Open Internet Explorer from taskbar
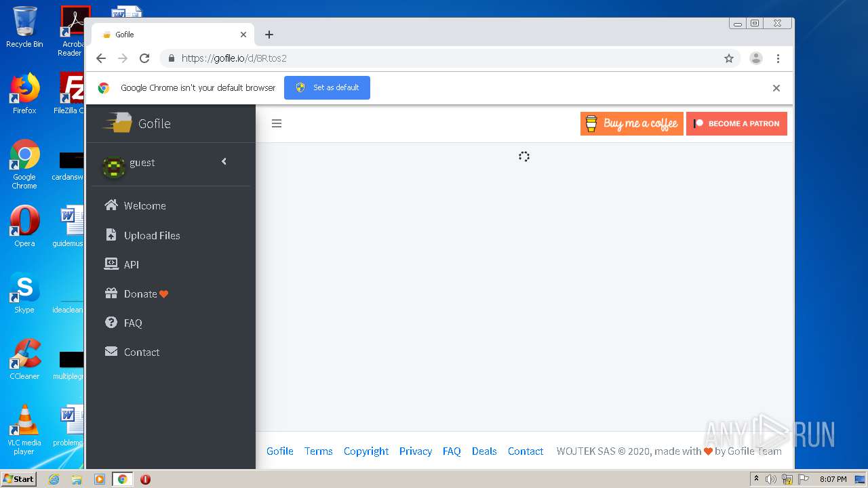The image size is (868, 488). point(54,479)
